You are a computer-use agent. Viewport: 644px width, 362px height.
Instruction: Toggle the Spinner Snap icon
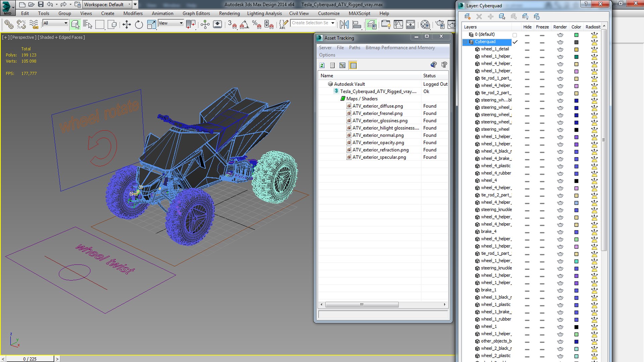click(x=269, y=24)
